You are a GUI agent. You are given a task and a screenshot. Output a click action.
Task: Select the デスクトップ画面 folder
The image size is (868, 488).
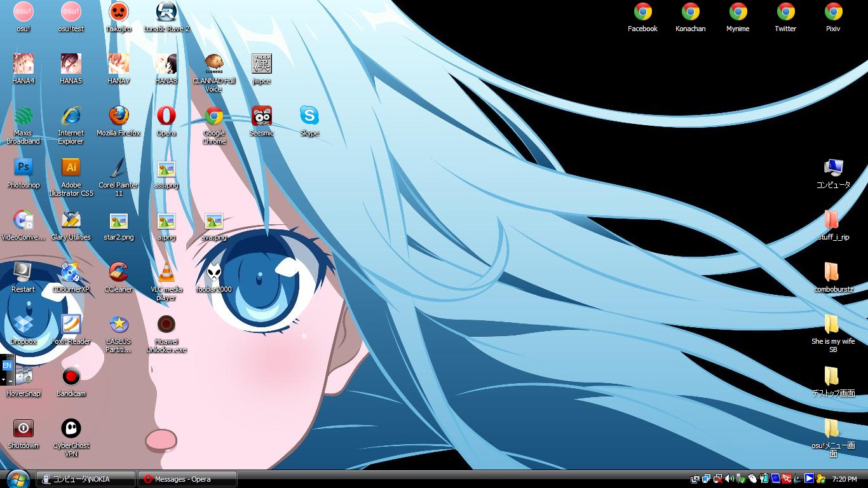[833, 382]
